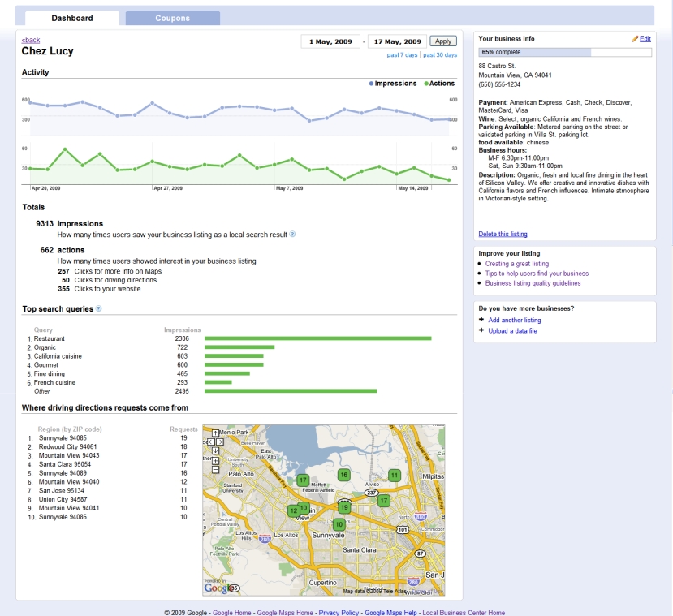
Task: Click Delete this listing link
Action: point(503,234)
